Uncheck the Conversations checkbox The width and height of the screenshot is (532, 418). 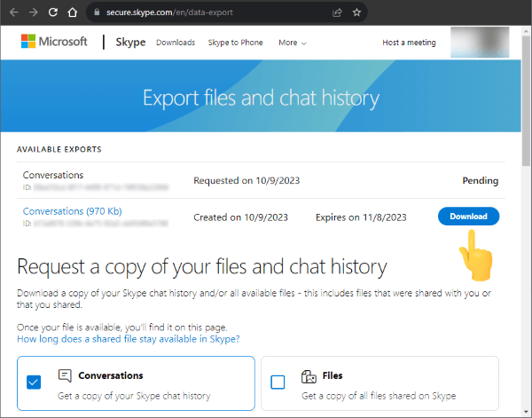(x=34, y=383)
